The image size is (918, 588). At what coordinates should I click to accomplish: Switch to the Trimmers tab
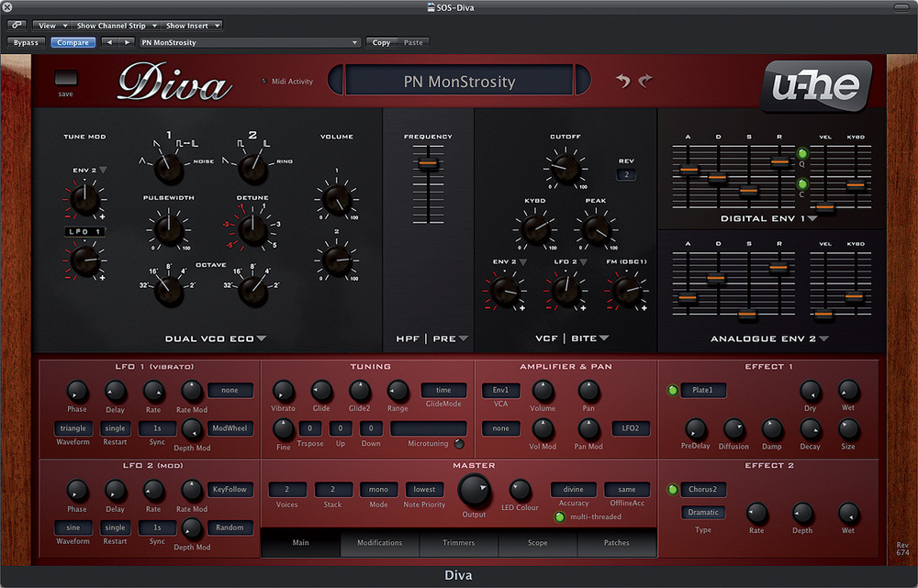(x=458, y=542)
